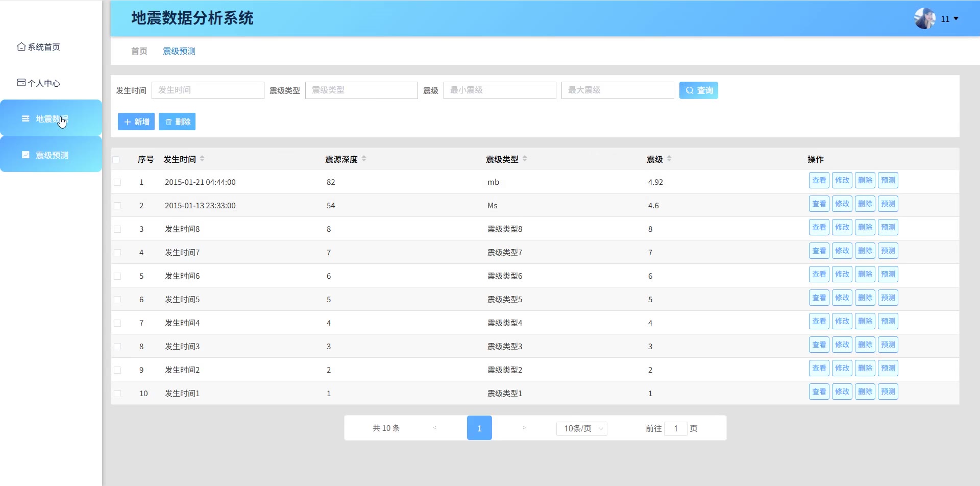Focus the 最小震级 input field
980x486 pixels.
(x=499, y=90)
